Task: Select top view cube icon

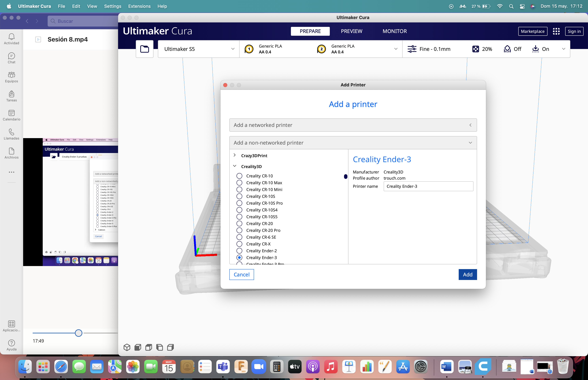Action: [149, 347]
